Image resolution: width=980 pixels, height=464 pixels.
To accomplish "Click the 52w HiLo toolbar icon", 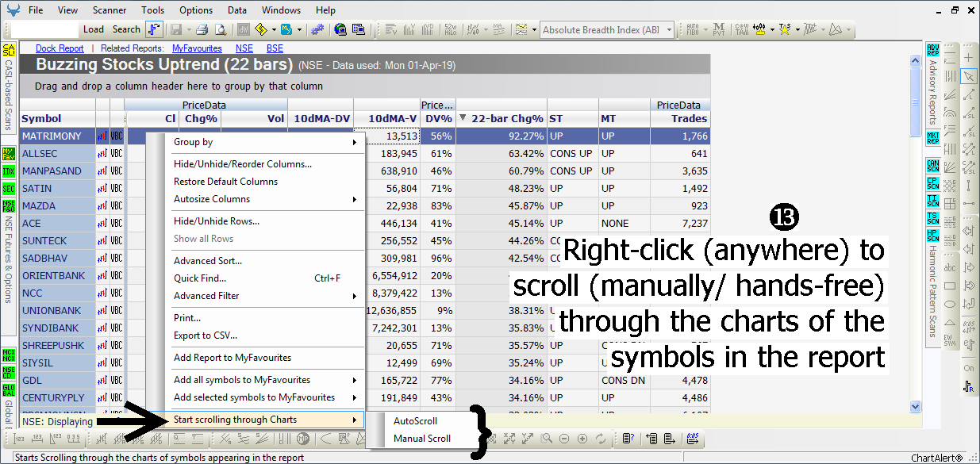I will tap(451, 29).
